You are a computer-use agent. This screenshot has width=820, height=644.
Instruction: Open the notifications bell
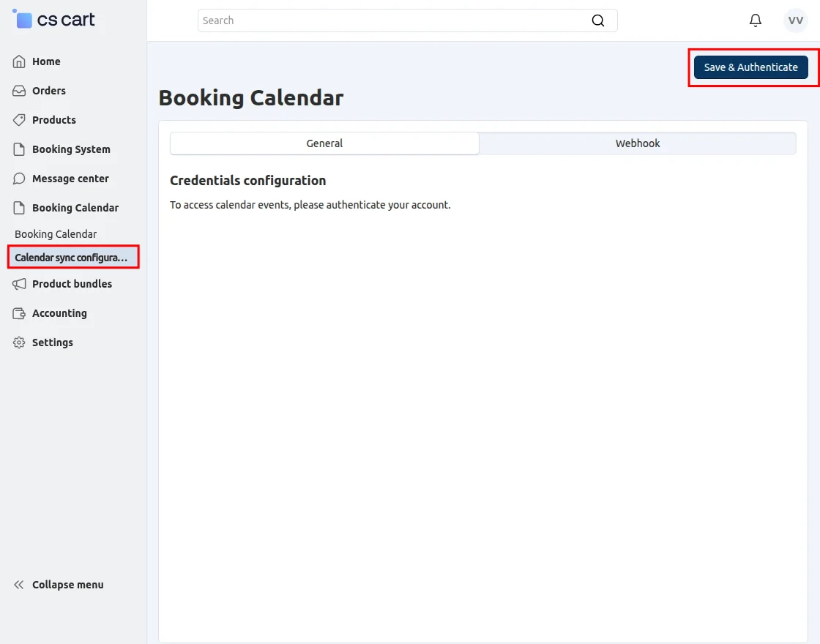click(x=756, y=20)
